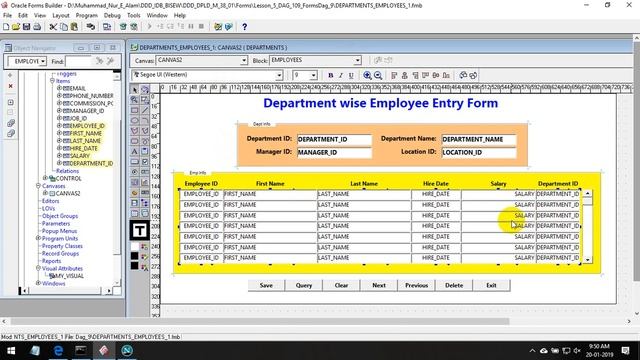Click the Find input field in navigator

click(x=78, y=61)
